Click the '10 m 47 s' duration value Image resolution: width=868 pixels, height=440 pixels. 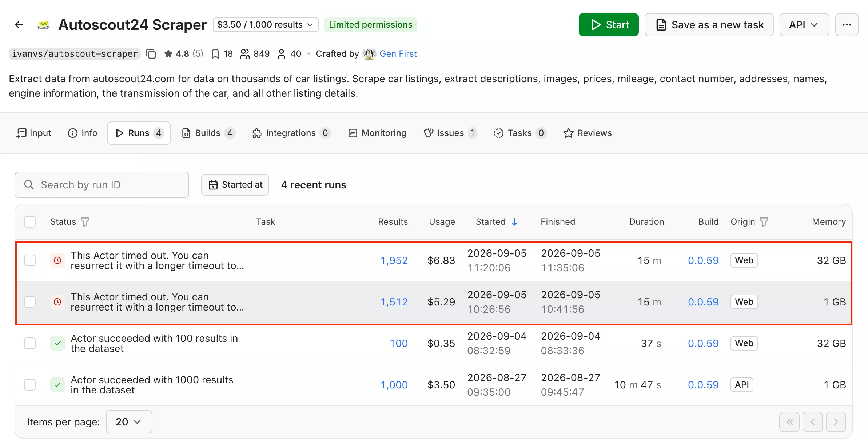coord(638,385)
